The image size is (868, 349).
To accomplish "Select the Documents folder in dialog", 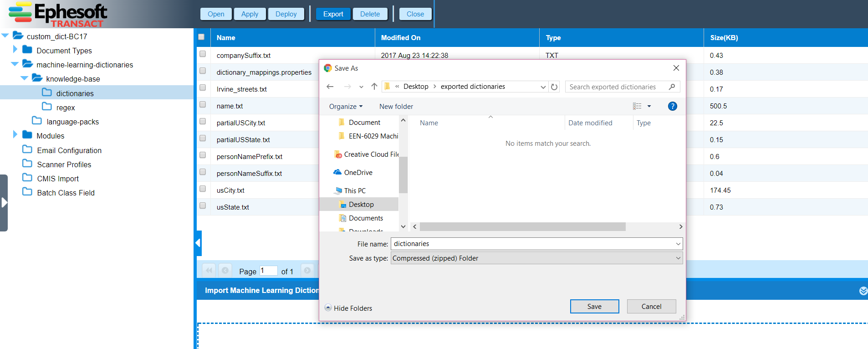I will 361,218.
